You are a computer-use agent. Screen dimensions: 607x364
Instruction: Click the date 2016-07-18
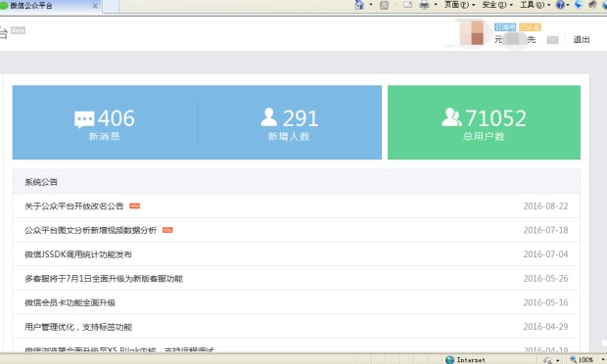(x=545, y=230)
